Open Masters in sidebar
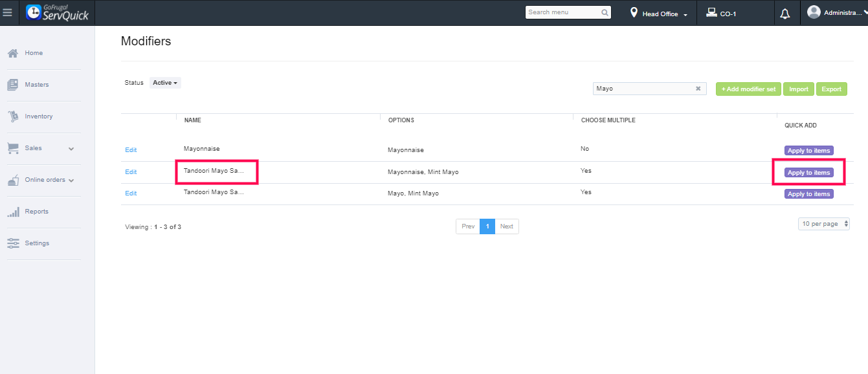868x374 pixels. coord(37,85)
